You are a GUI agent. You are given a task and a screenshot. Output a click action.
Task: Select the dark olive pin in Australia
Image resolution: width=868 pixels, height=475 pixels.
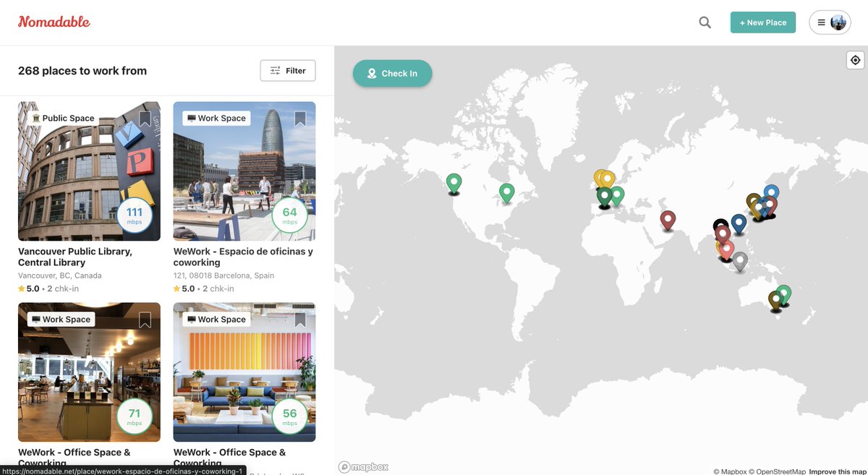click(x=775, y=301)
